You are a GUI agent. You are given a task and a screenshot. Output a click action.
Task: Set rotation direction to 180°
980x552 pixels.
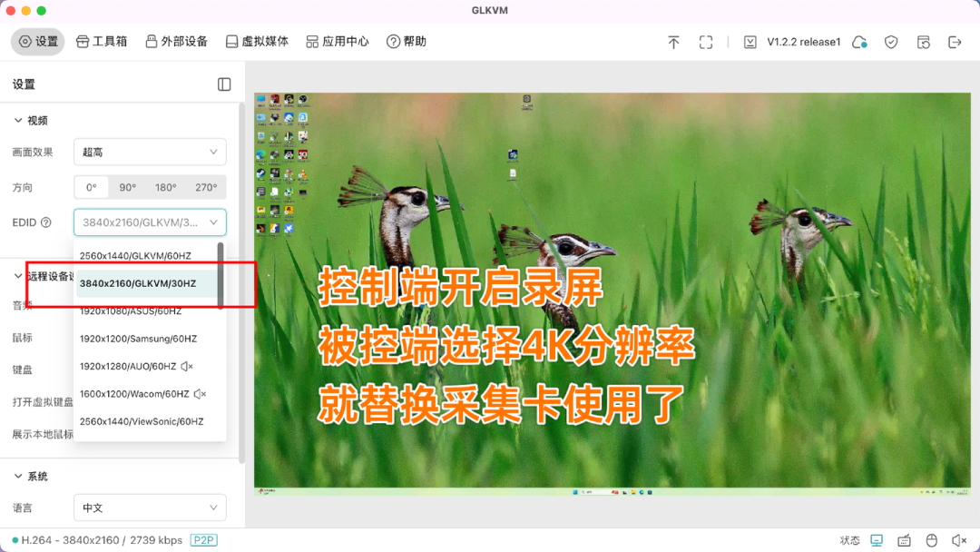click(x=166, y=188)
